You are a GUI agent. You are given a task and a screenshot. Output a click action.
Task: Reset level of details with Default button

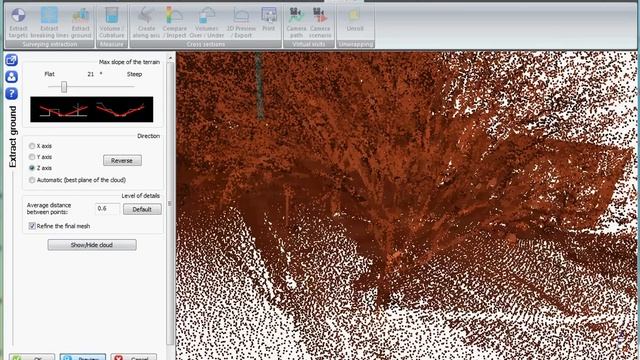(142, 209)
